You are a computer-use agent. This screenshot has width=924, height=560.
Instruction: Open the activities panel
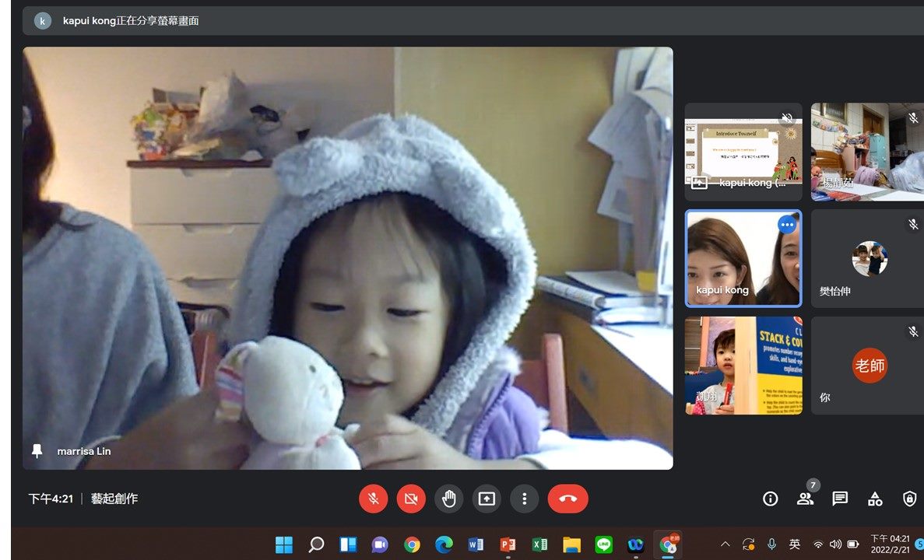[875, 499]
